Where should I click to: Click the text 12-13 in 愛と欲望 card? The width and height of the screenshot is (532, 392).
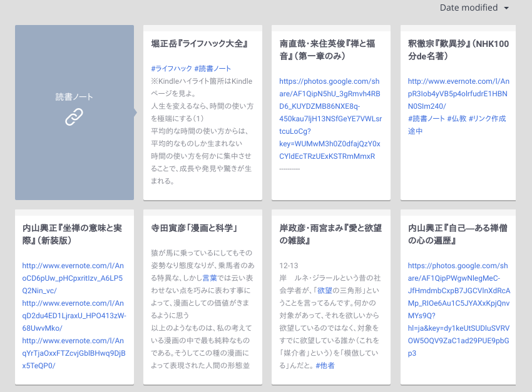[289, 266]
